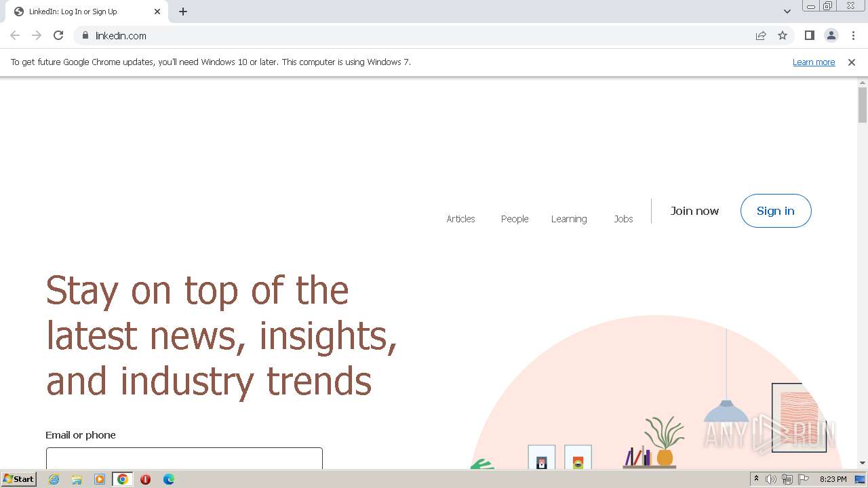Open the browser side panel
Screen dimensions: 868x488
809,35
